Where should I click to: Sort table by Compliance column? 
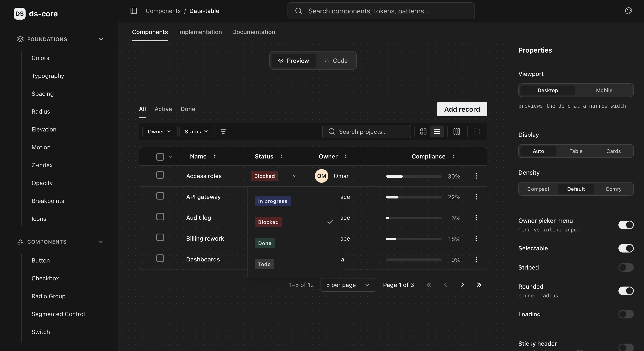pos(453,156)
